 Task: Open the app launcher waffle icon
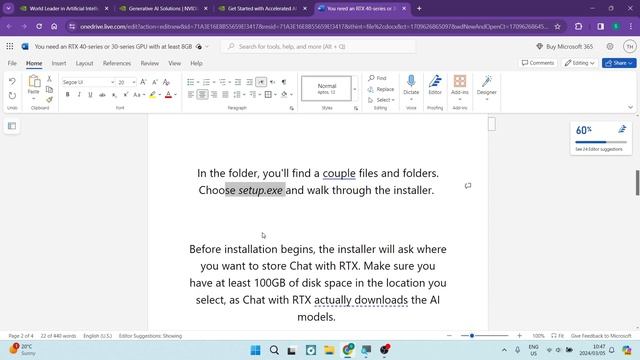(x=10, y=47)
